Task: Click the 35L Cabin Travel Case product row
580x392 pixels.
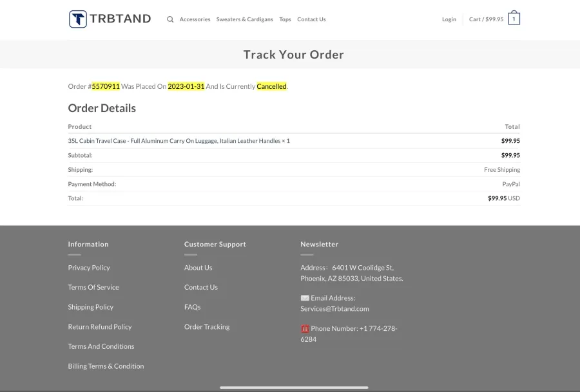Action: [294, 141]
